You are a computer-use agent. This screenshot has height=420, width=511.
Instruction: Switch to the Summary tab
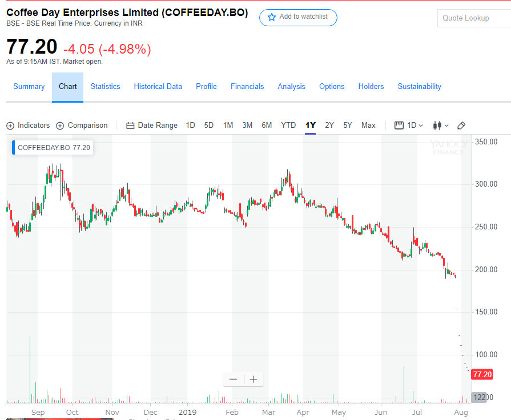29,86
